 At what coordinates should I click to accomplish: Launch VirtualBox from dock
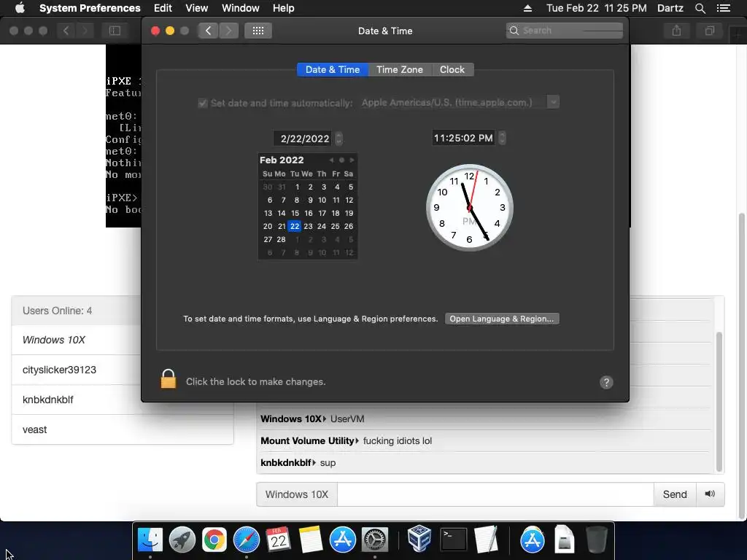click(x=419, y=539)
